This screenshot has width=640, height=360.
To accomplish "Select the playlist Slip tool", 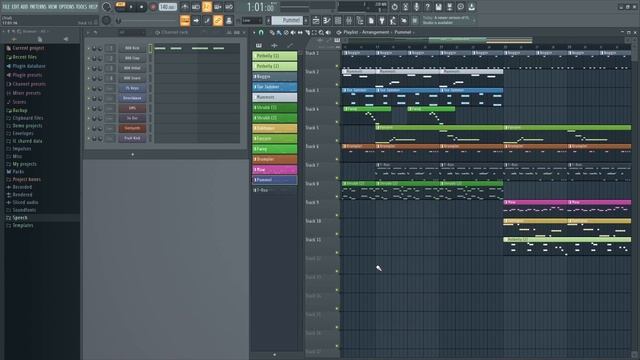I will [300, 32].
